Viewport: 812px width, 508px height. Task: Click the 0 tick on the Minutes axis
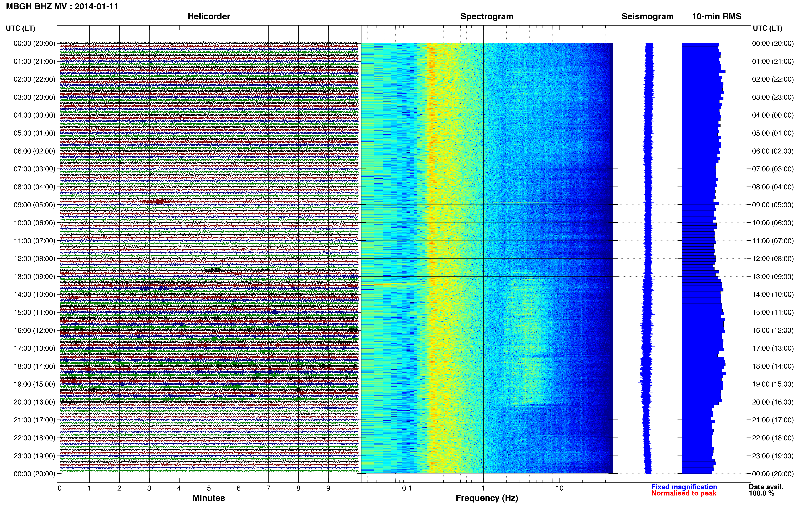(60, 488)
